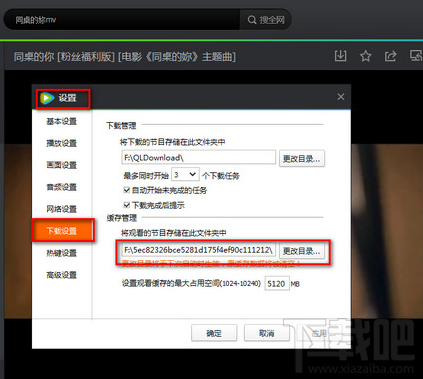Viewport: 423px width, 379px height.
Task: Click the 搜全网 search button
Action: pyautogui.click(x=266, y=20)
